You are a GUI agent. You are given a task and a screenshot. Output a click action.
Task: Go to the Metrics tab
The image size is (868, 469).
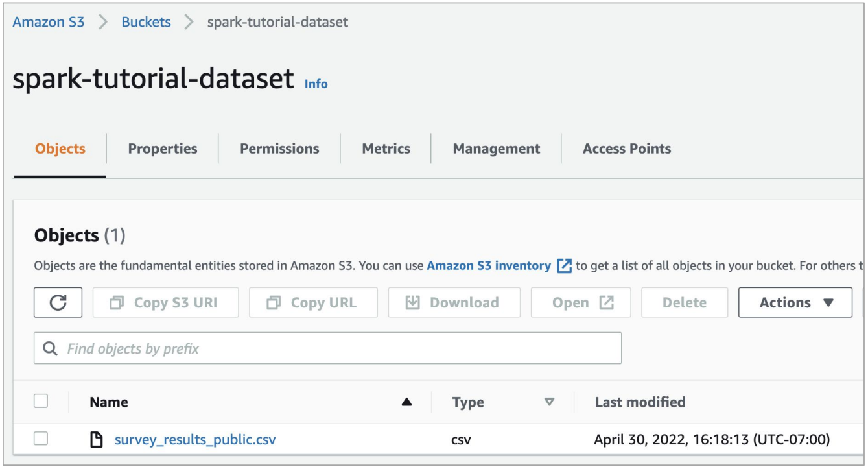pyautogui.click(x=386, y=149)
